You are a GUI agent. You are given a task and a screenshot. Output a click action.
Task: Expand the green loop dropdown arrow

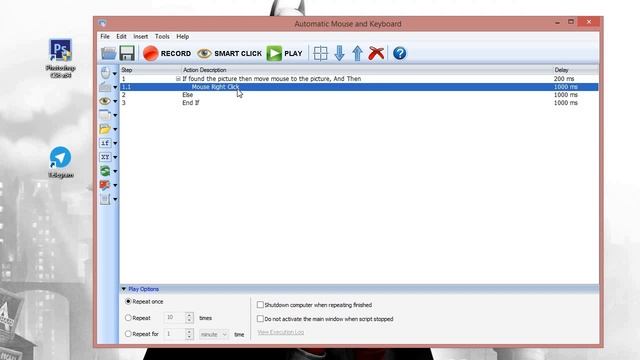click(115, 171)
